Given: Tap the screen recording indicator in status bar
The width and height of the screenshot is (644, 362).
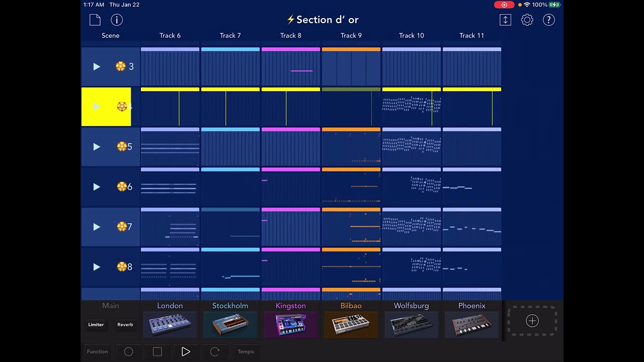Looking at the screenshot, I should 504,5.
